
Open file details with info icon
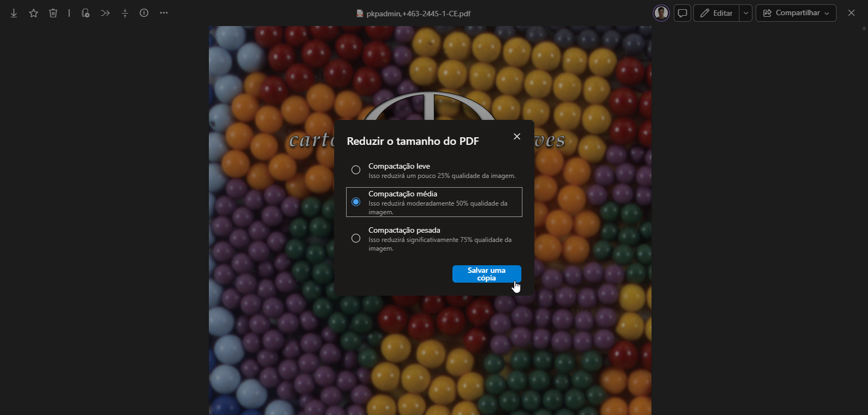click(144, 13)
